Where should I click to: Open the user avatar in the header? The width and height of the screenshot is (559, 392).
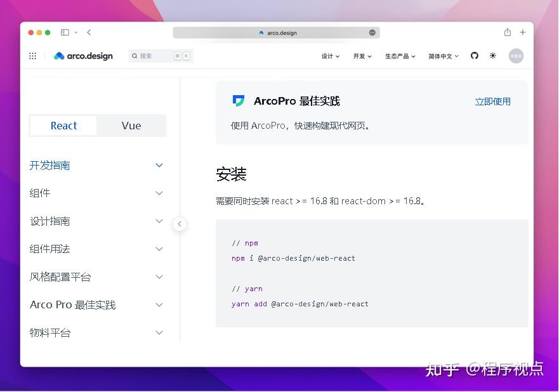[x=516, y=56]
